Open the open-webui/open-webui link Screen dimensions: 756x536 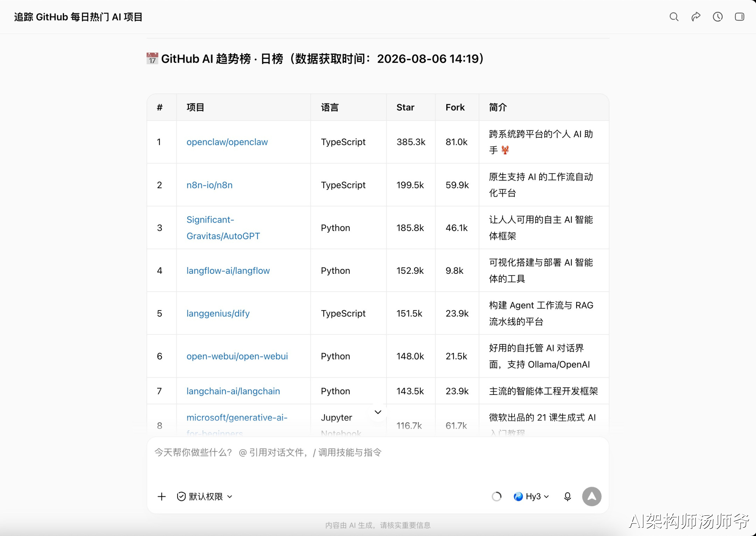[x=237, y=356]
